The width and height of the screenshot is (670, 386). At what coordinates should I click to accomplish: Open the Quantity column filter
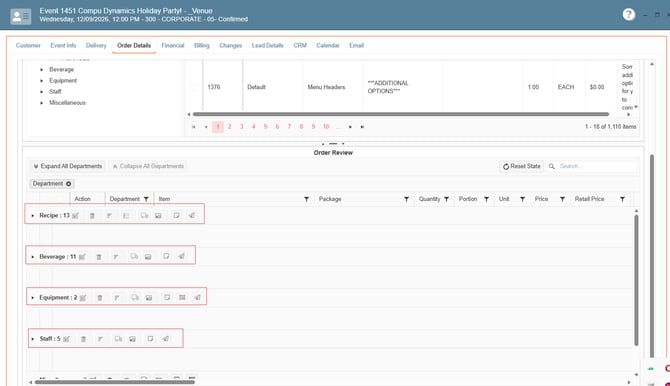coord(447,199)
